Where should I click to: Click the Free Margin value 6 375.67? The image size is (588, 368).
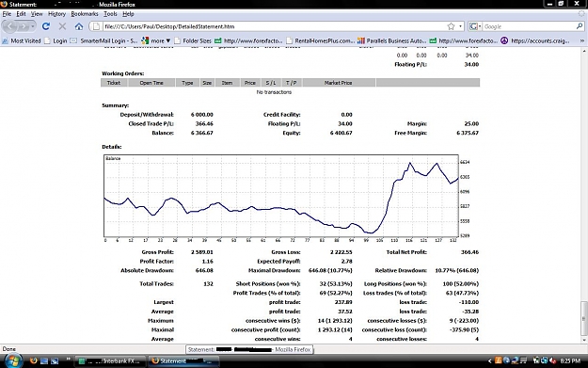(468, 133)
